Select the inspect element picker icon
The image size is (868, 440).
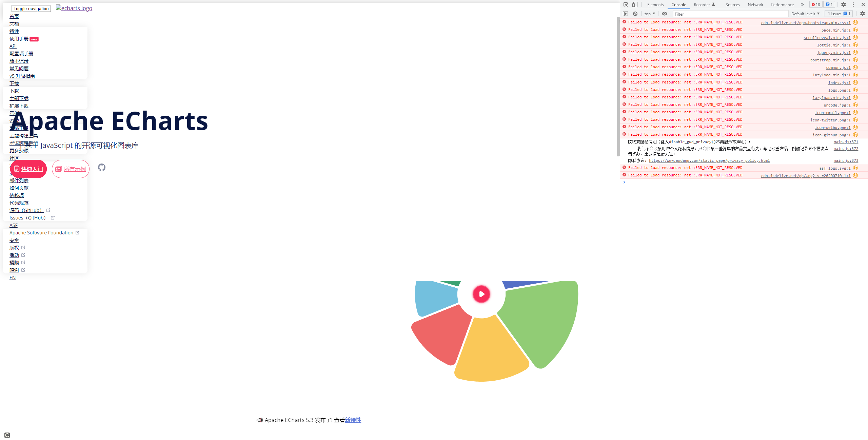626,4
